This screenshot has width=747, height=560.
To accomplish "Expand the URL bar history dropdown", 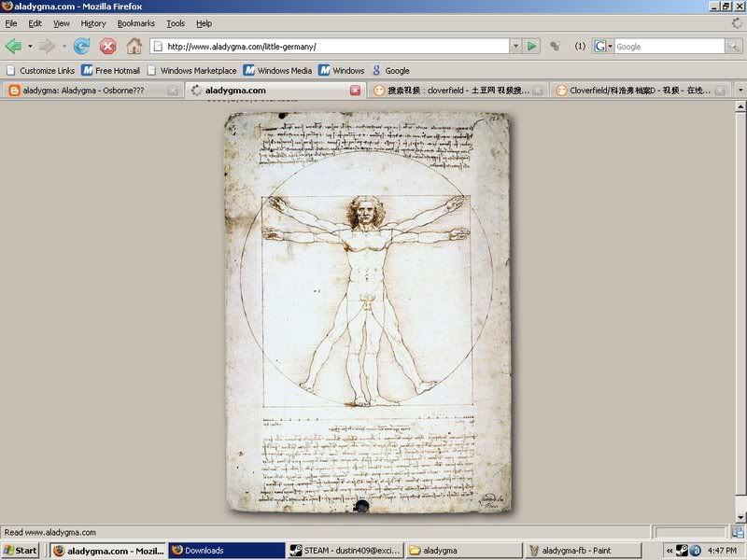I will point(514,46).
